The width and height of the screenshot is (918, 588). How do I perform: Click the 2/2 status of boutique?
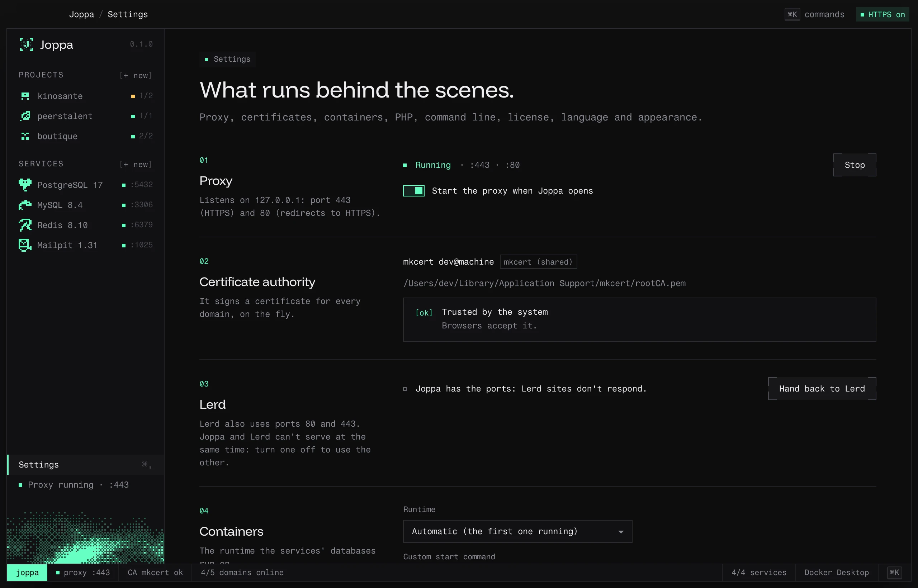(146, 136)
